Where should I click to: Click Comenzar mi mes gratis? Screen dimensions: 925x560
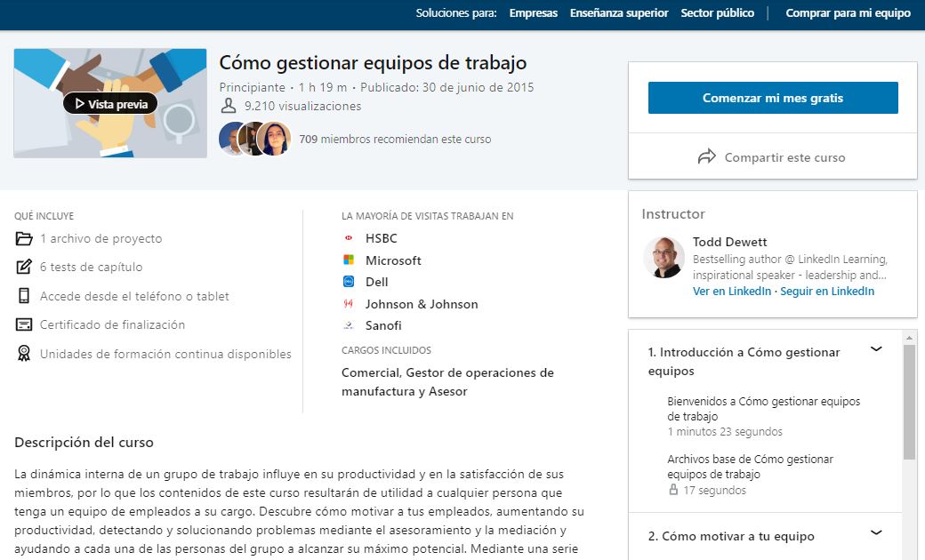773,98
